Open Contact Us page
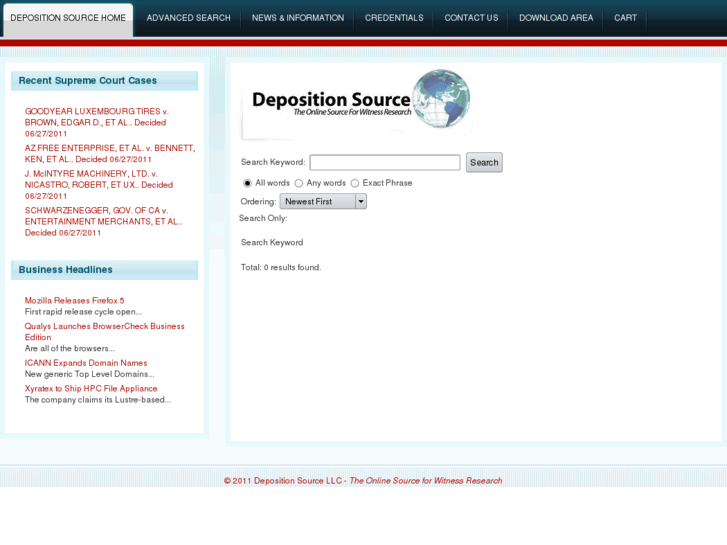 pyautogui.click(x=471, y=18)
